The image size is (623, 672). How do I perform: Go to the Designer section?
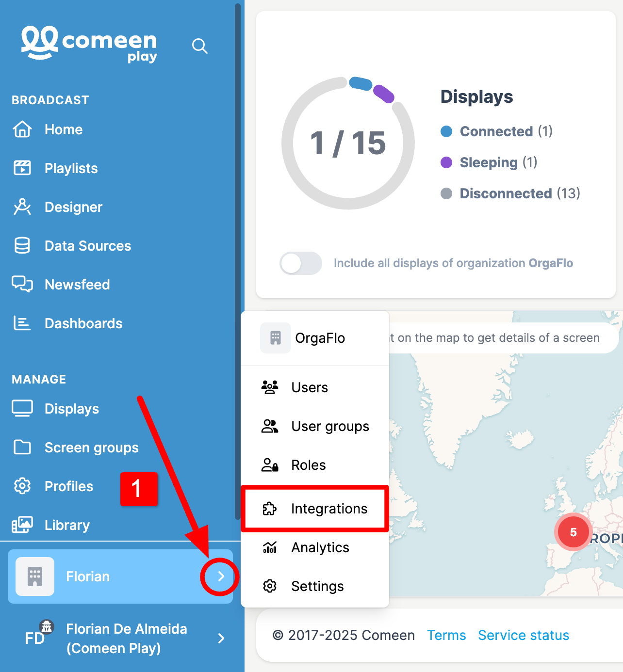coord(74,207)
